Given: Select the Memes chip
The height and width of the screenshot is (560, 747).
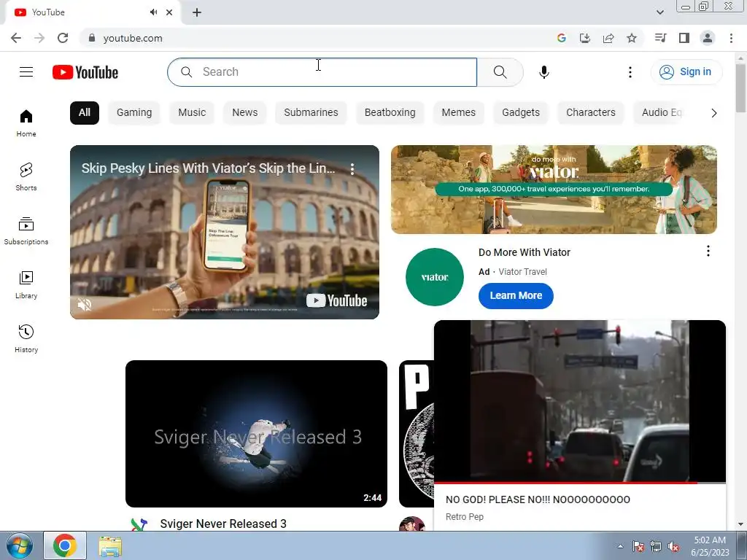Looking at the screenshot, I should (x=458, y=113).
